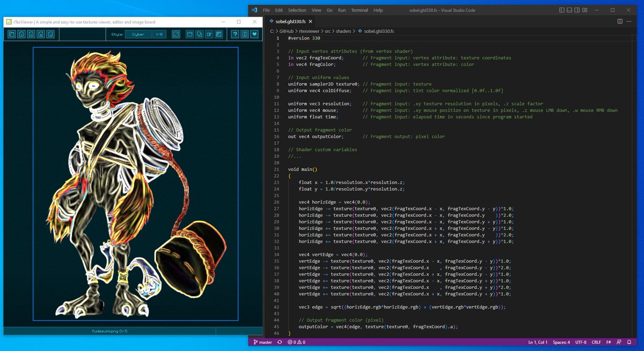Open a texture file with the folder icon

click(x=11, y=34)
